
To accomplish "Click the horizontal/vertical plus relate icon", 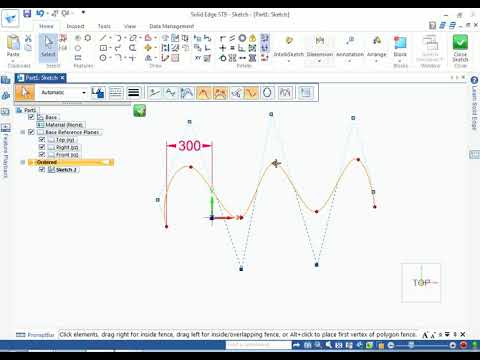I will (223, 48).
